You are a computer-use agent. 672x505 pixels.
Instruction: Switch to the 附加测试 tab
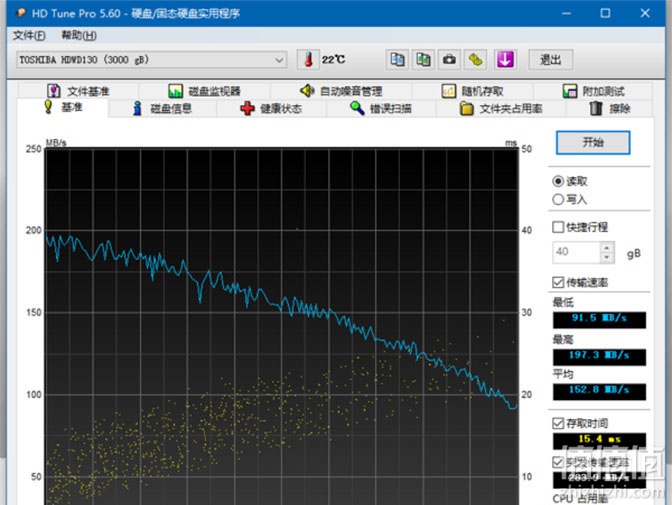coord(593,91)
